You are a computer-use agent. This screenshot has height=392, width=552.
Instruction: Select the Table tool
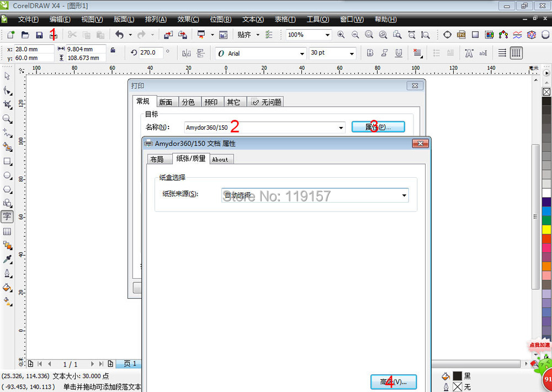point(7,231)
